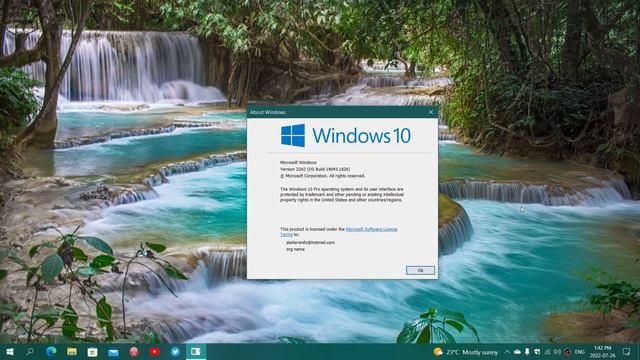Click the Windows 10 logo in dialog
This screenshot has width=640, height=360.
(x=346, y=136)
